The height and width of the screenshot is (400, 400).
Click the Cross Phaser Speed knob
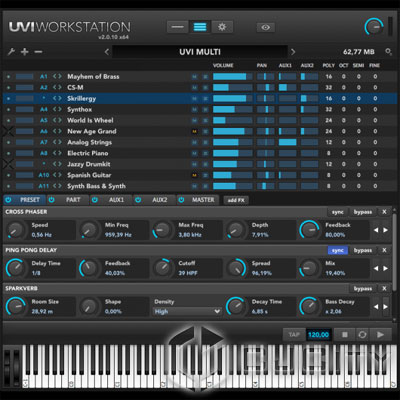point(15,230)
